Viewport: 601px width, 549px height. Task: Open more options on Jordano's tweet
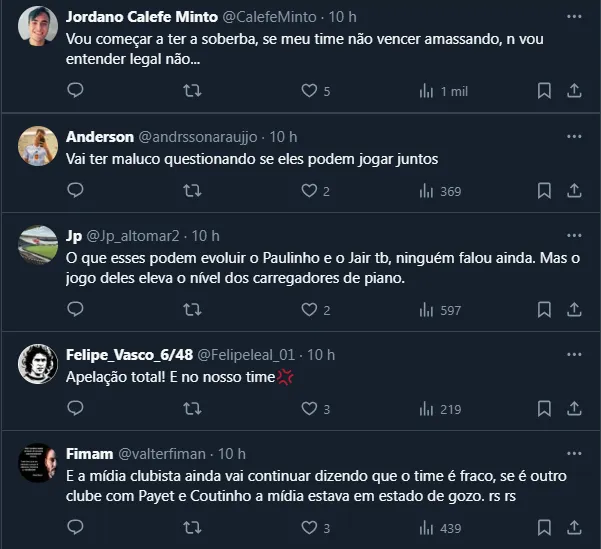pos(574,18)
